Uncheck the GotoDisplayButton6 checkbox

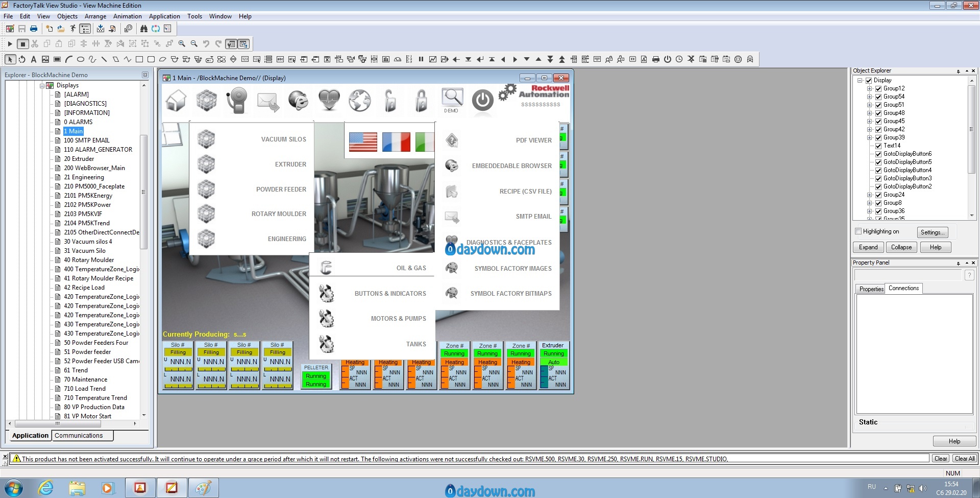click(x=878, y=154)
